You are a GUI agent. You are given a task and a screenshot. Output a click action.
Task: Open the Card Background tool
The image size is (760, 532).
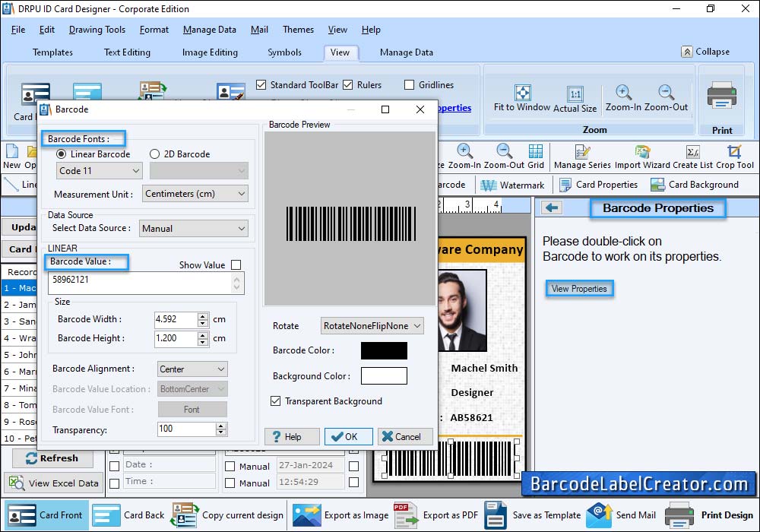point(694,185)
